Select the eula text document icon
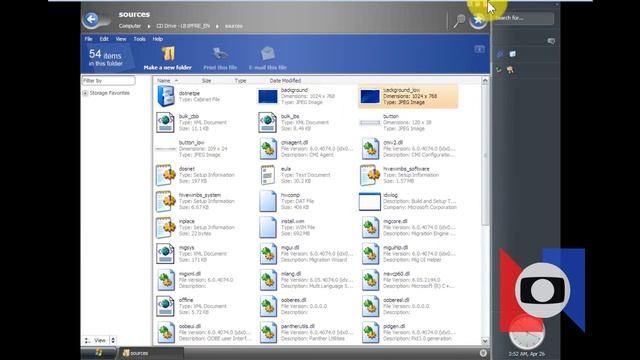 coord(268,175)
